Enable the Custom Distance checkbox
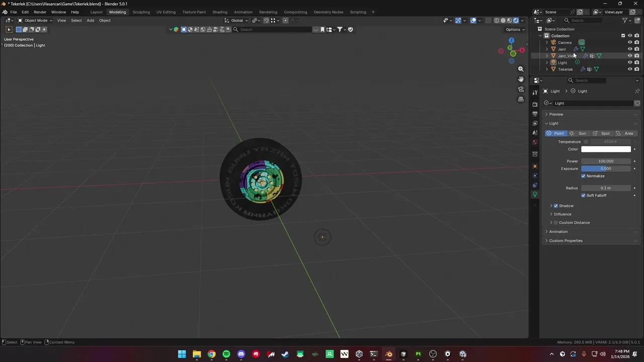 click(556, 222)
